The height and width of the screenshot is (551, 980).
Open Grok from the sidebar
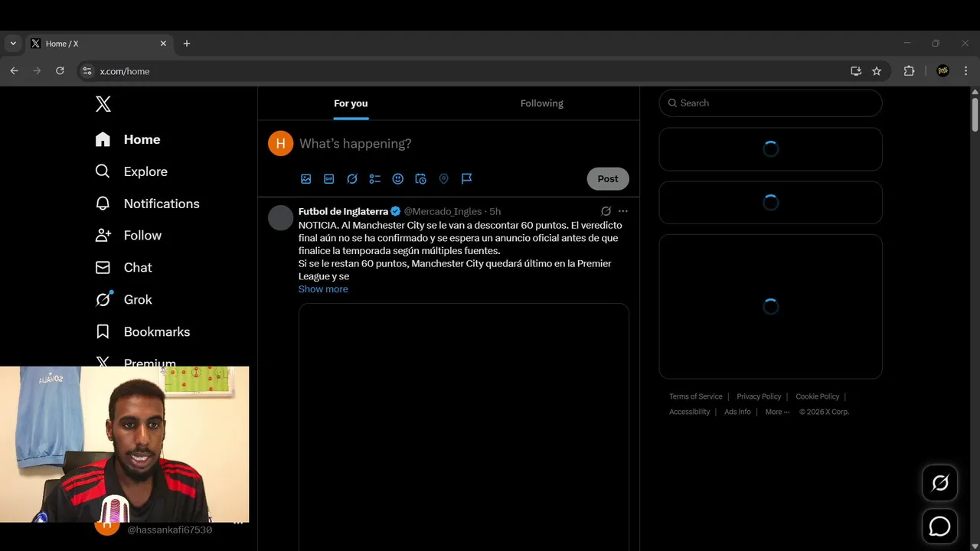123,300
